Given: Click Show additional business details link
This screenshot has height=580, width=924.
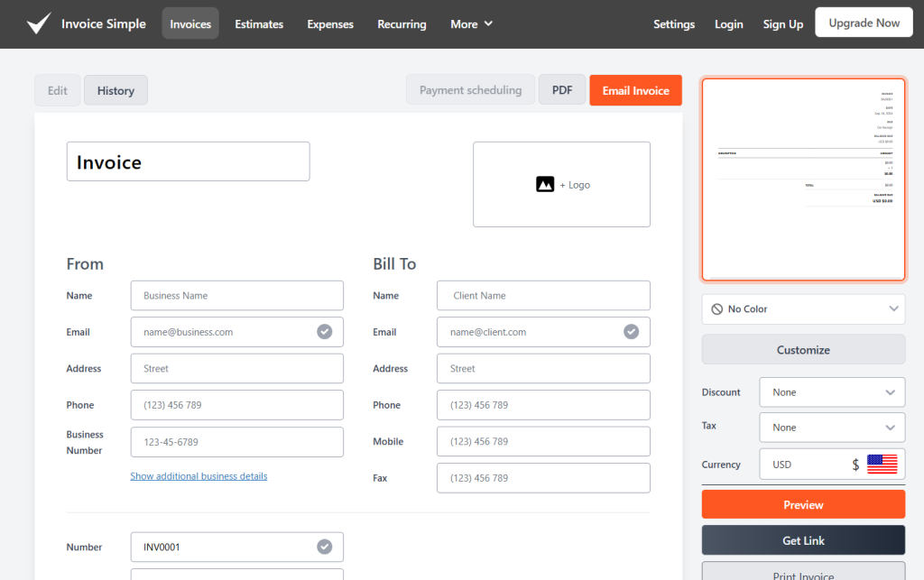Looking at the screenshot, I should (x=199, y=475).
